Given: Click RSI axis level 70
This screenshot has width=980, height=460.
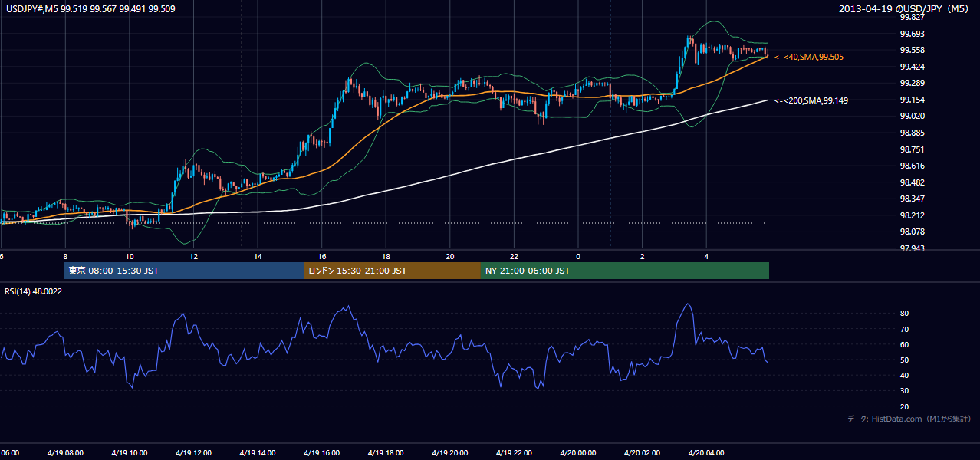Looking at the screenshot, I should [904, 329].
